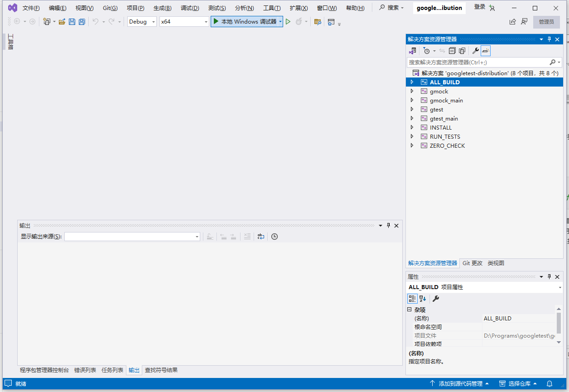
Task: Sort properties alphabetically
Action: coord(423,298)
